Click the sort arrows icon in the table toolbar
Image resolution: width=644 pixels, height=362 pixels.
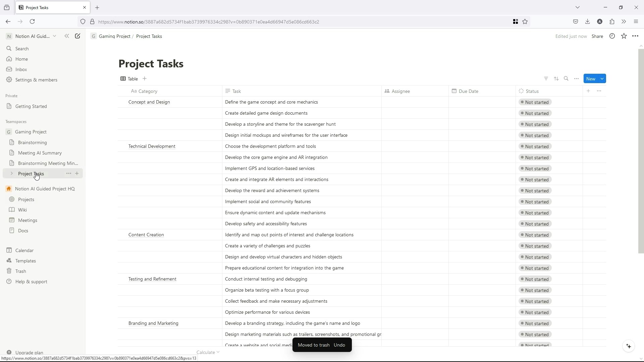coord(556,79)
